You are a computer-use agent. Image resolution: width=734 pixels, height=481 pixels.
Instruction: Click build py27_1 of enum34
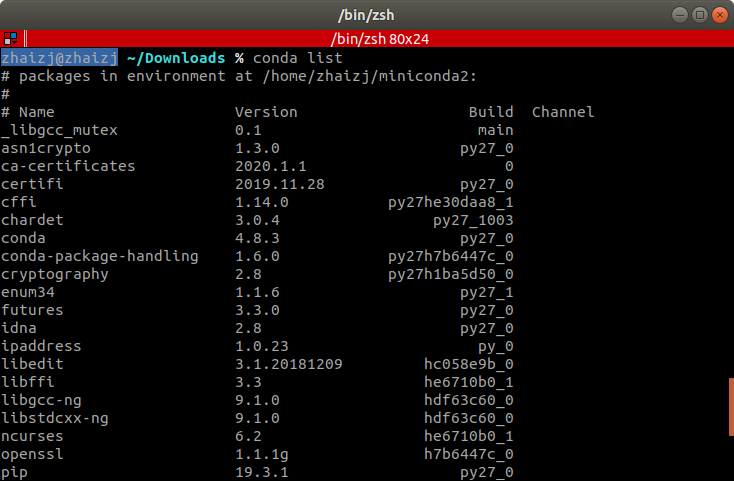[487, 293]
